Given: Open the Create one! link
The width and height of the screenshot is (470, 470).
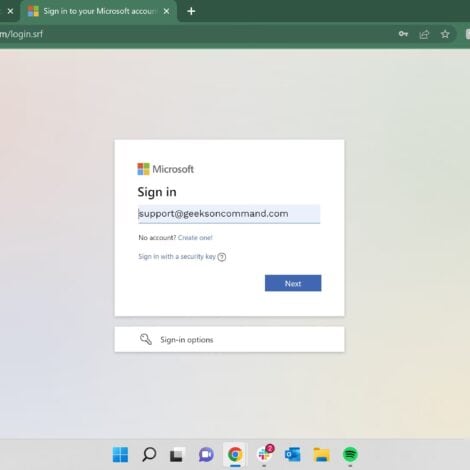Looking at the screenshot, I should 195,238.
